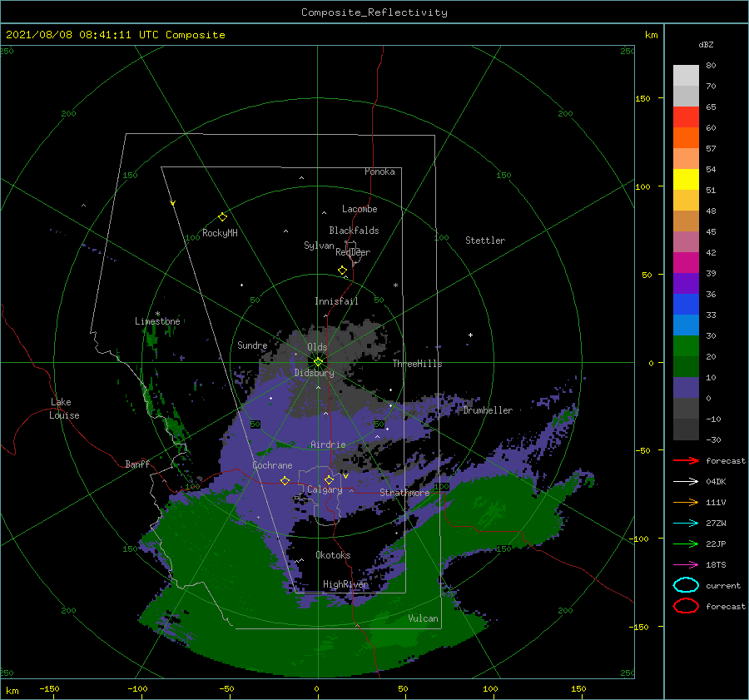The image size is (749, 700).
Task: Click the red forecast arrow in legend
Action: click(686, 460)
